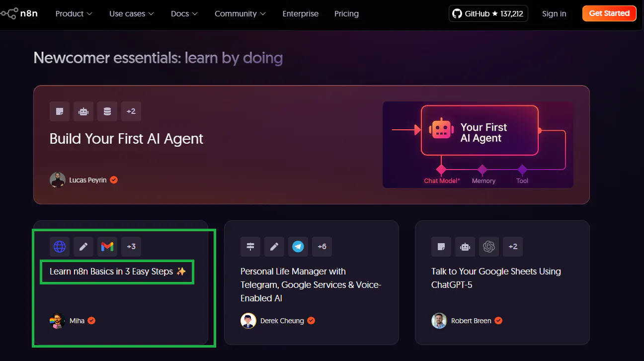Click the globe icon on the Learn n8n Basics card
The width and height of the screenshot is (644, 361).
click(60, 247)
